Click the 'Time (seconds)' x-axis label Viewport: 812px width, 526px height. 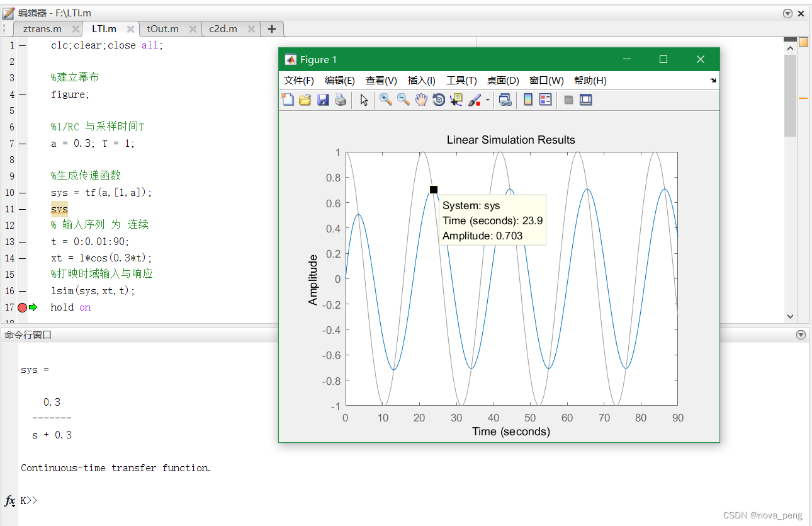pyautogui.click(x=511, y=432)
